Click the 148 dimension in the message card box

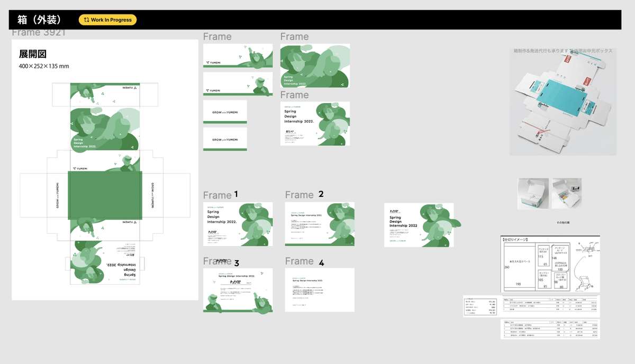click(x=554, y=258)
